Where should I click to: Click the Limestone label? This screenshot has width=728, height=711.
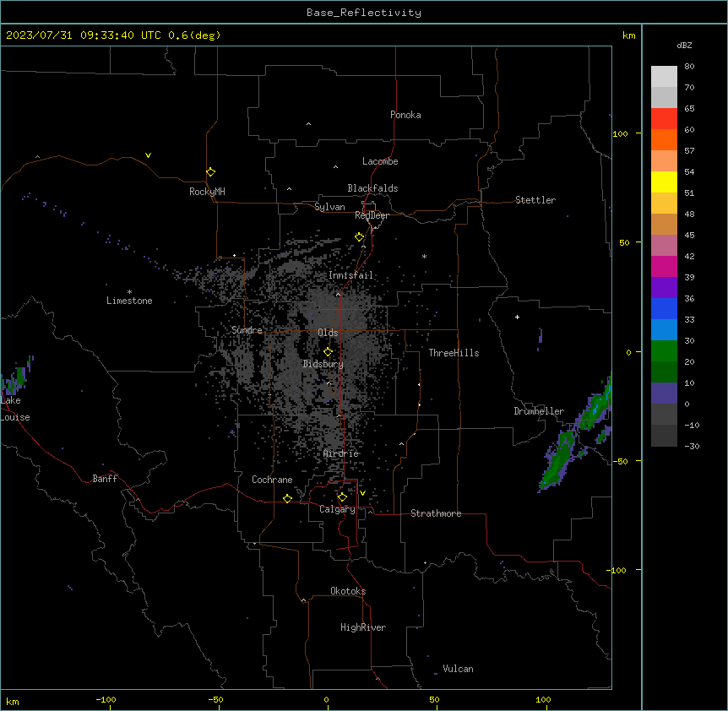tap(129, 301)
